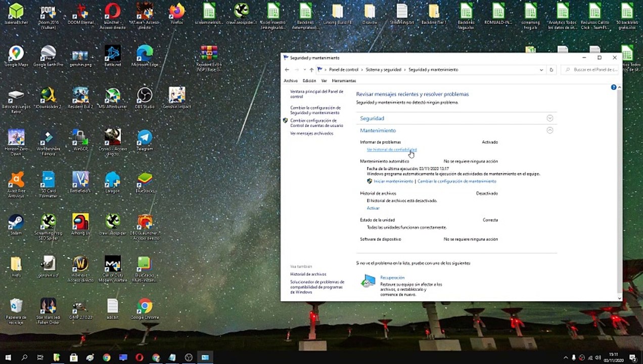Go up one level with the up arrow
Screen dimensions: 643x364
click(311, 70)
